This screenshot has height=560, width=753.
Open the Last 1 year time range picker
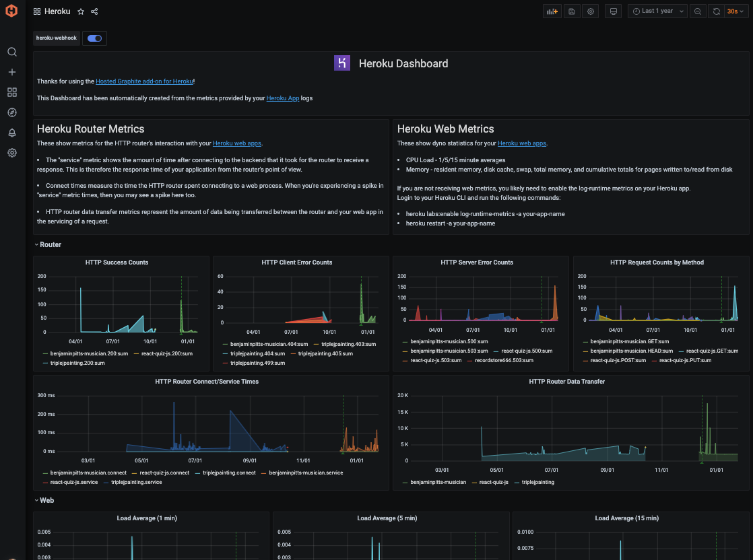(x=657, y=11)
